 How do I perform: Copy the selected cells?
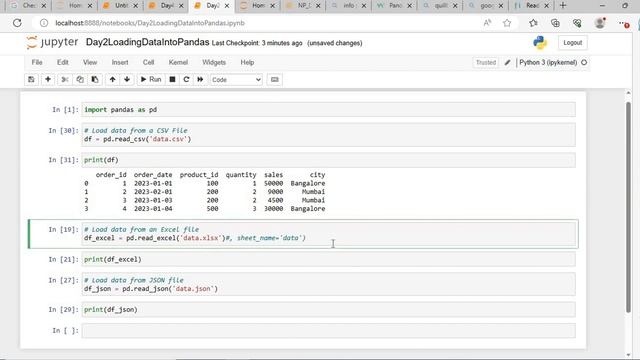click(x=80, y=80)
